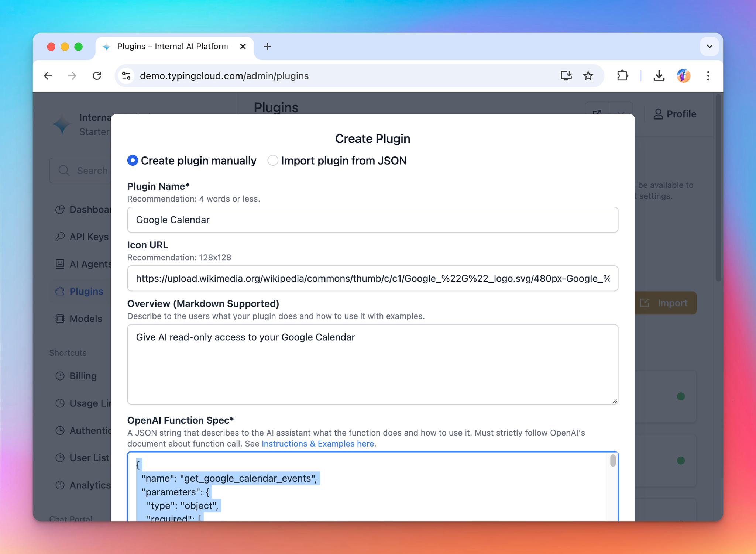
Task: Click the Import button behind the dialog
Action: pos(666,303)
